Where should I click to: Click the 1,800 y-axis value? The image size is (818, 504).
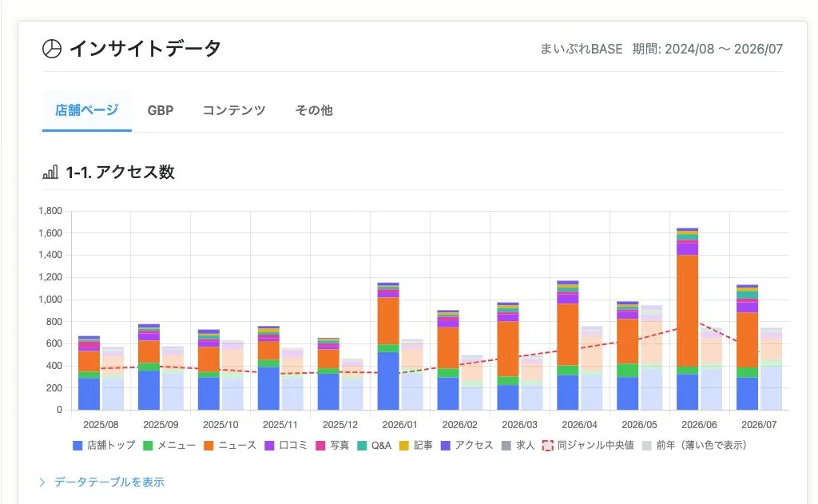point(50,211)
